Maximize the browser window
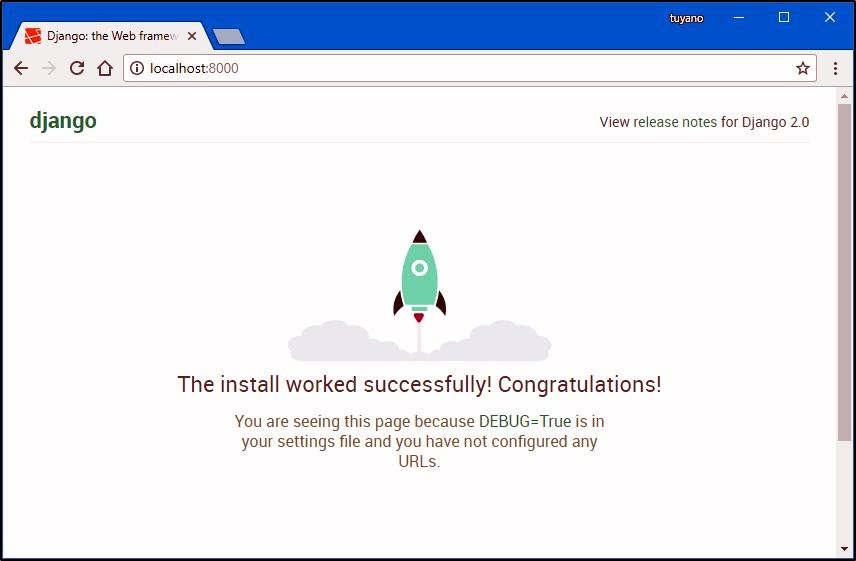This screenshot has width=856, height=561. coord(784,17)
